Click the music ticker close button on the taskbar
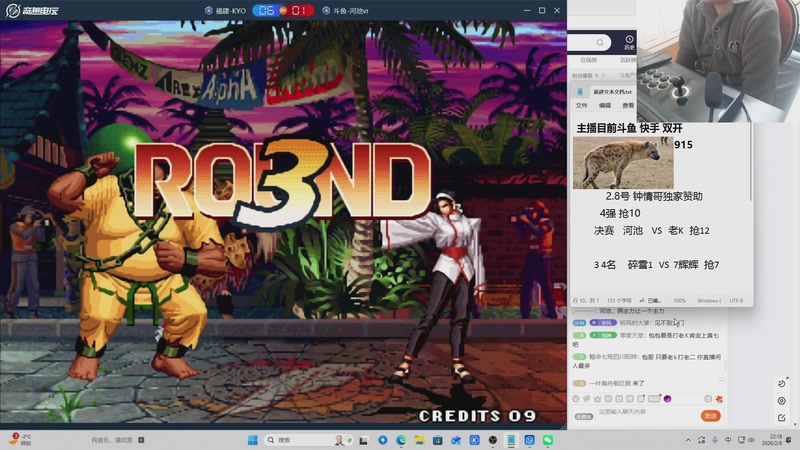Viewport: 800px width, 450px height. pos(141,440)
